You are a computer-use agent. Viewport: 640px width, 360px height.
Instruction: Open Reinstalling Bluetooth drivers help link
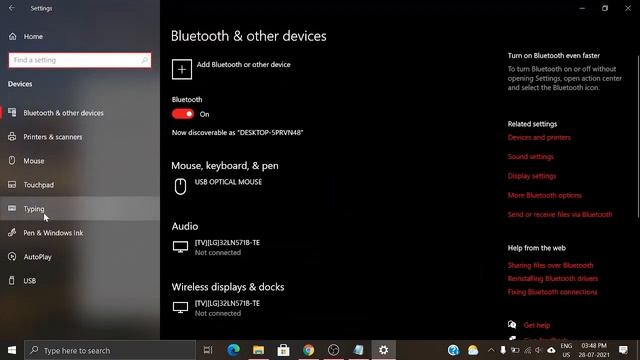[553, 278]
